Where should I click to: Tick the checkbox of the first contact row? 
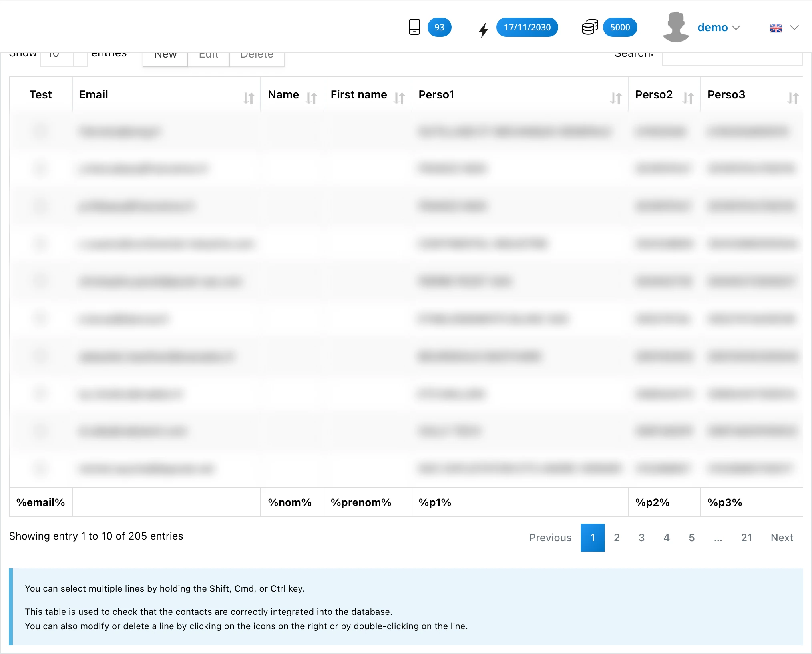tap(40, 131)
